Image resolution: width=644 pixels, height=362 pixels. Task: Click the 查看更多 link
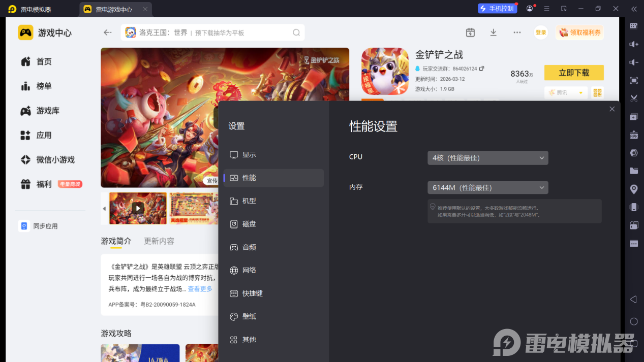click(200, 289)
